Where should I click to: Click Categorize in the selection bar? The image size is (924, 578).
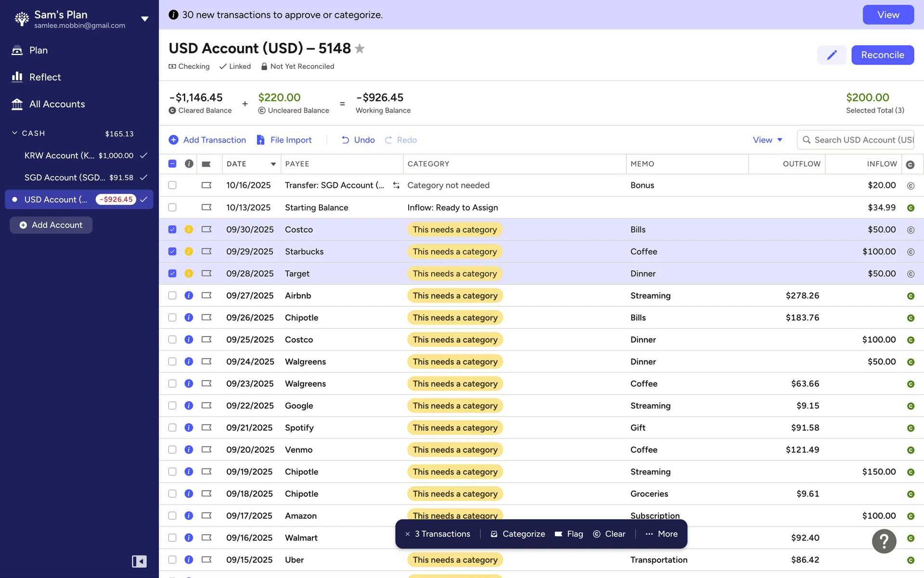coord(518,534)
